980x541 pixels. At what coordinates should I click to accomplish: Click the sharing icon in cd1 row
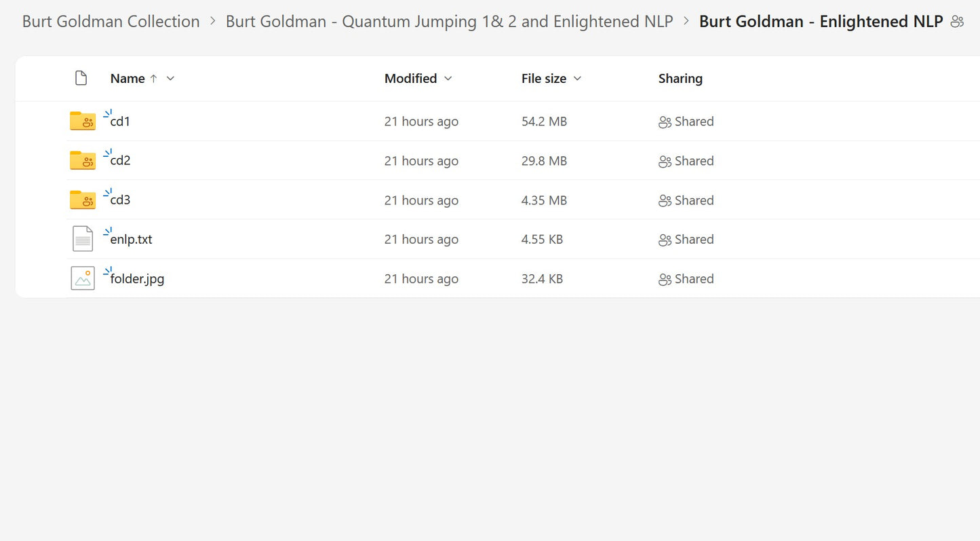coord(665,122)
